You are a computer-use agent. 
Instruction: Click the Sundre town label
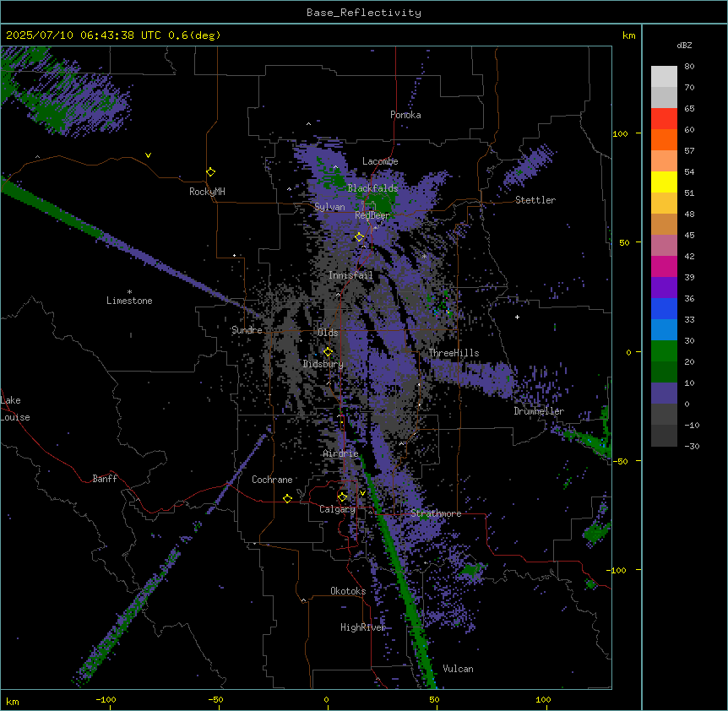(x=247, y=330)
